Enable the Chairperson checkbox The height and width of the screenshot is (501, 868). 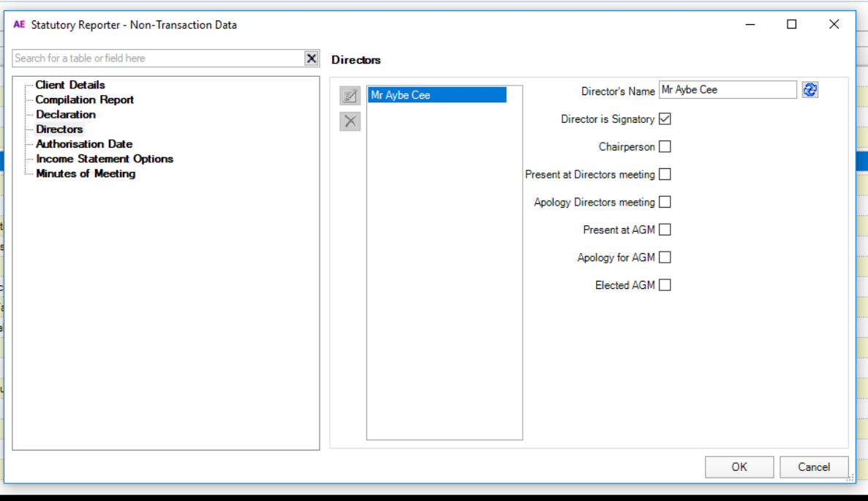coord(665,147)
